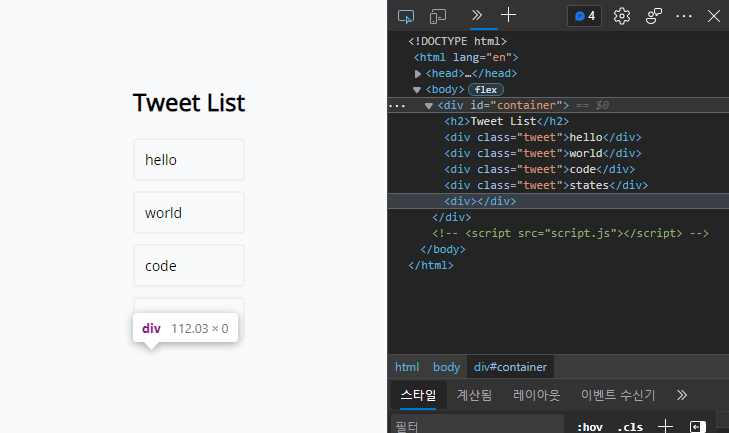This screenshot has height=433, width=729.
Task: Click the code tweet card
Action: (189, 266)
